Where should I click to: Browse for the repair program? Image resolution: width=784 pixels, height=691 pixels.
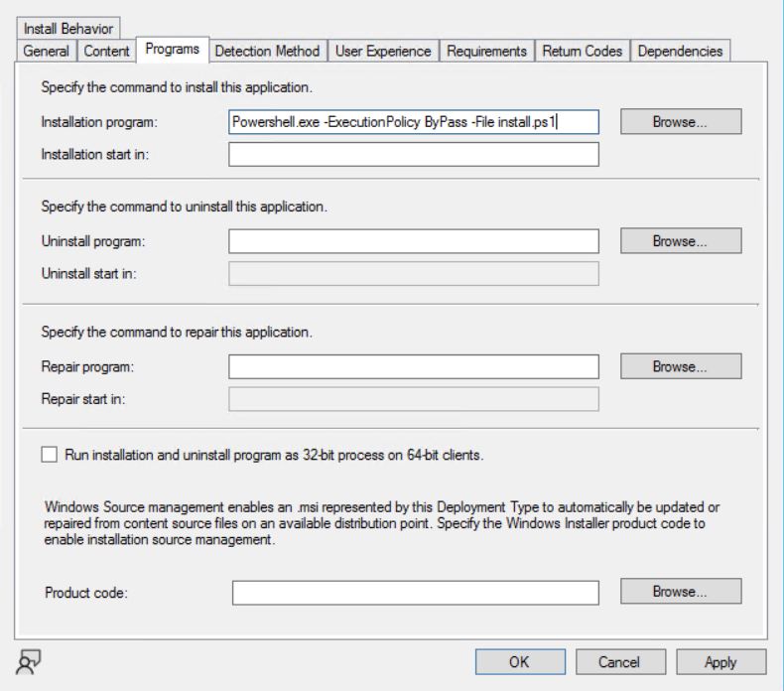click(x=680, y=366)
